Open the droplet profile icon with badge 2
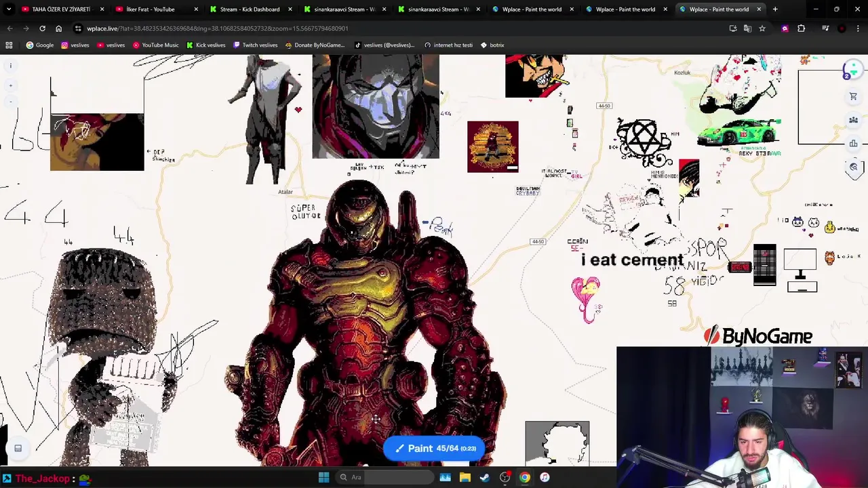 pos(852,70)
